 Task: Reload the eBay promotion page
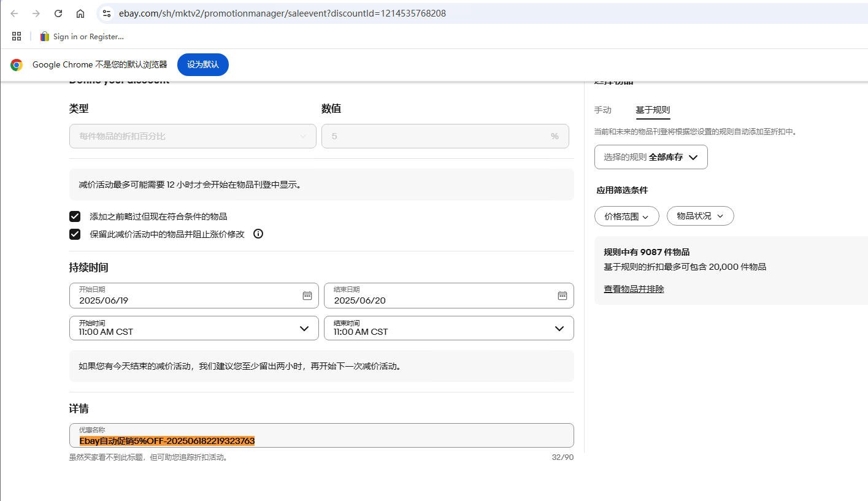(58, 13)
